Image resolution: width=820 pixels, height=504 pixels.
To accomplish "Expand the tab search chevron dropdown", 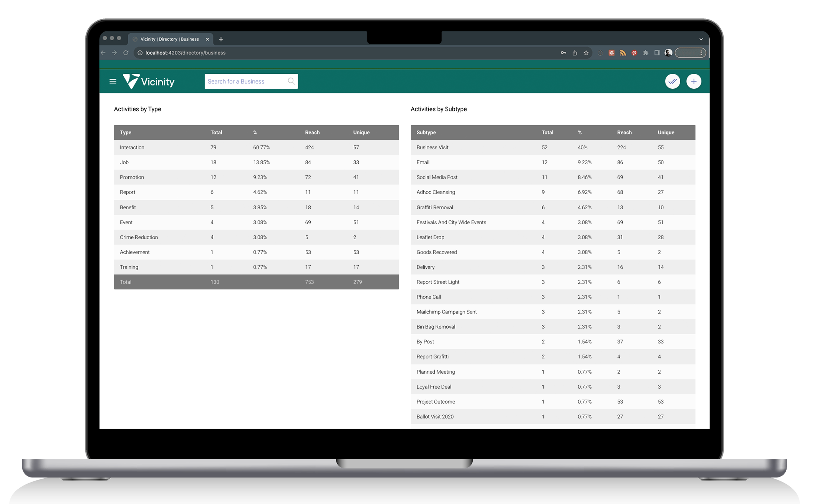I will click(701, 39).
